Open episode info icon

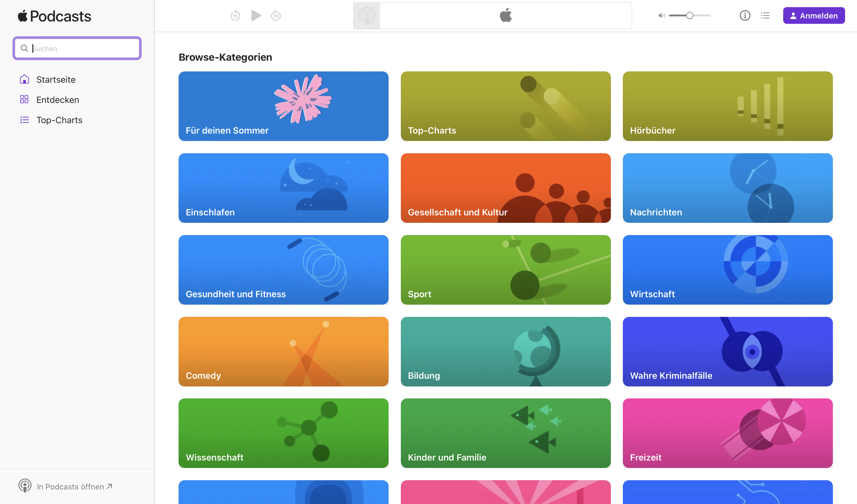pyautogui.click(x=745, y=16)
